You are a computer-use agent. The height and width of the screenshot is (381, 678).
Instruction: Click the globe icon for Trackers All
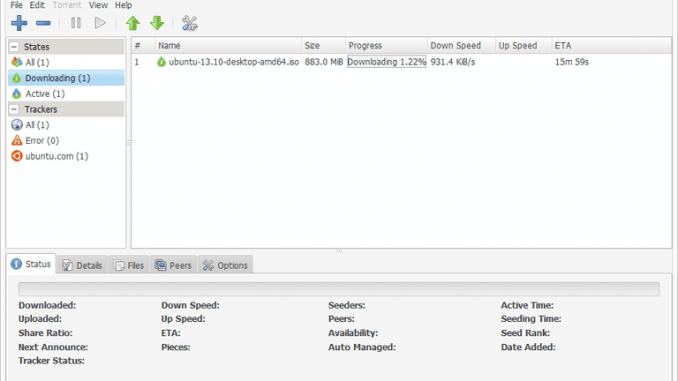pyautogui.click(x=17, y=125)
